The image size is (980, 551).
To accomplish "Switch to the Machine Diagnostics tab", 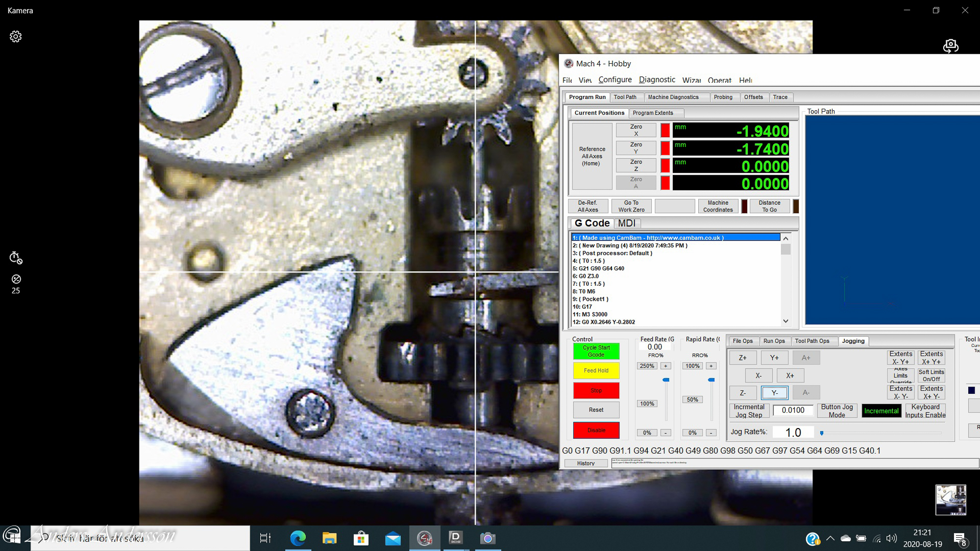I will (x=673, y=97).
